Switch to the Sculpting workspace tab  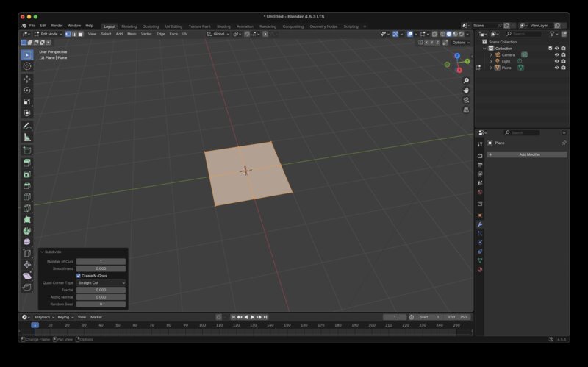pyautogui.click(x=151, y=26)
